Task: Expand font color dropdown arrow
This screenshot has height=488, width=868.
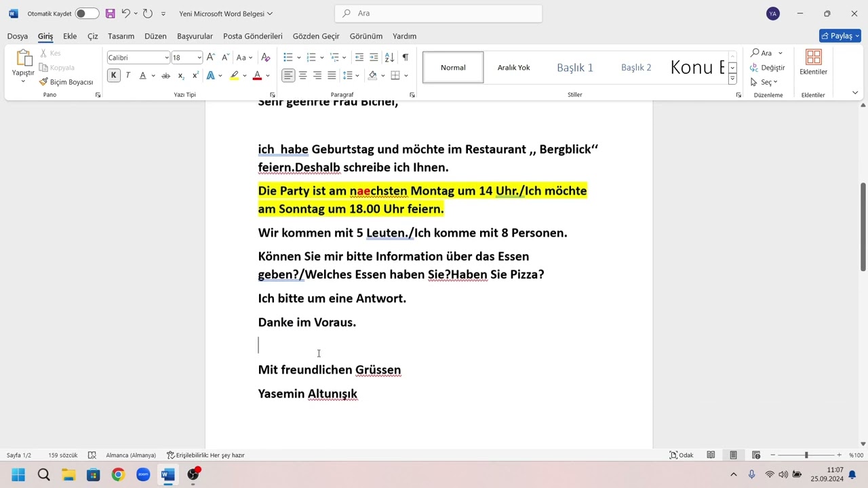Action: click(268, 76)
